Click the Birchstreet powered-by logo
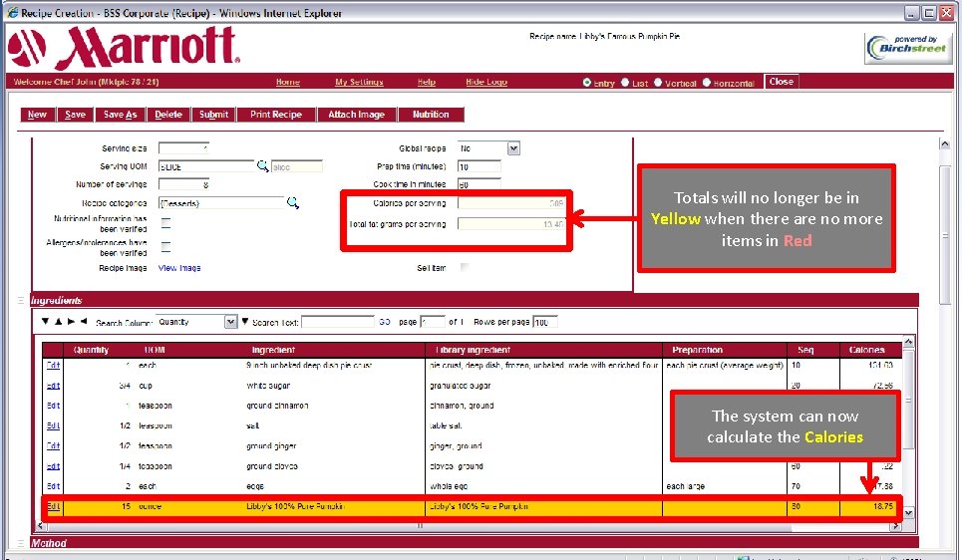962x560 pixels. [x=908, y=49]
